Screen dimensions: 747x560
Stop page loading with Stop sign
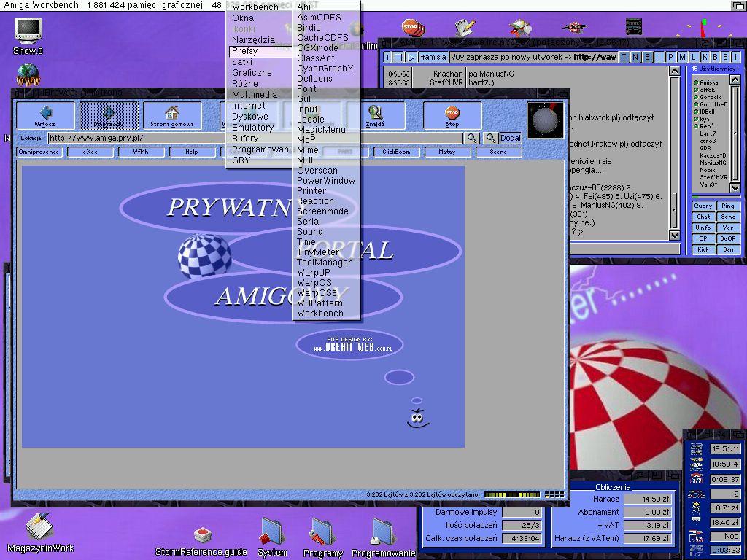(x=452, y=113)
